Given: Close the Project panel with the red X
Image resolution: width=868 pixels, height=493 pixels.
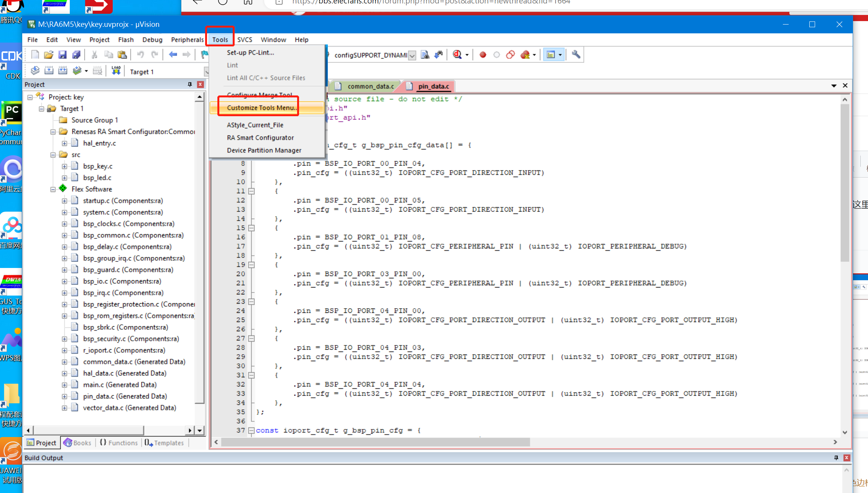Looking at the screenshot, I should (x=200, y=84).
